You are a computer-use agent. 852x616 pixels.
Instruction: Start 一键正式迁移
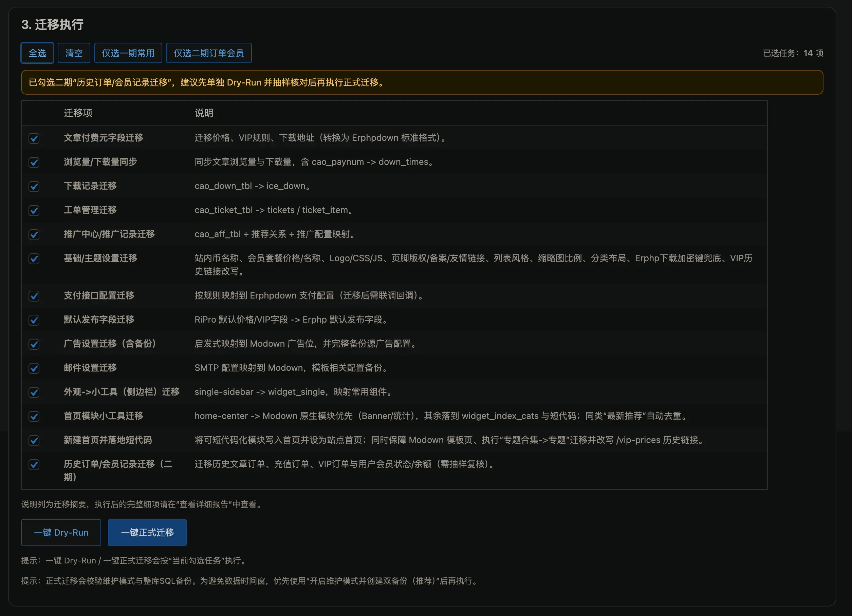point(147,532)
